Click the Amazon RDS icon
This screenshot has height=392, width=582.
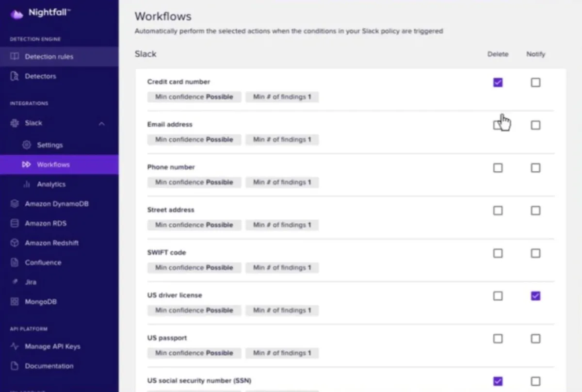pos(15,223)
